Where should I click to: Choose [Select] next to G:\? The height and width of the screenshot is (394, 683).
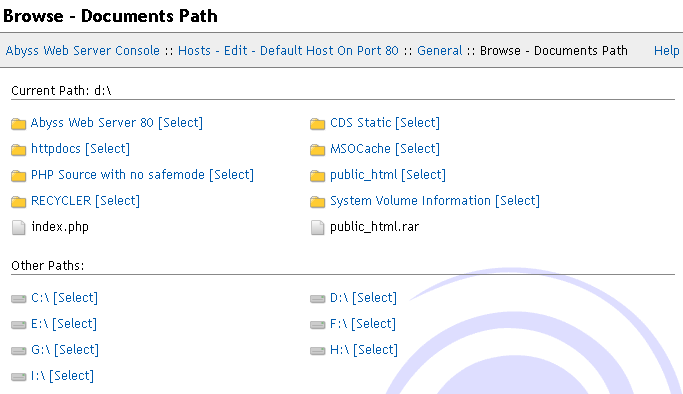(x=77, y=350)
